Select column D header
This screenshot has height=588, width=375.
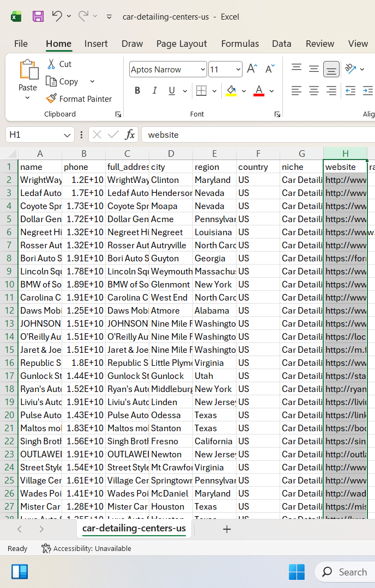[171, 154]
